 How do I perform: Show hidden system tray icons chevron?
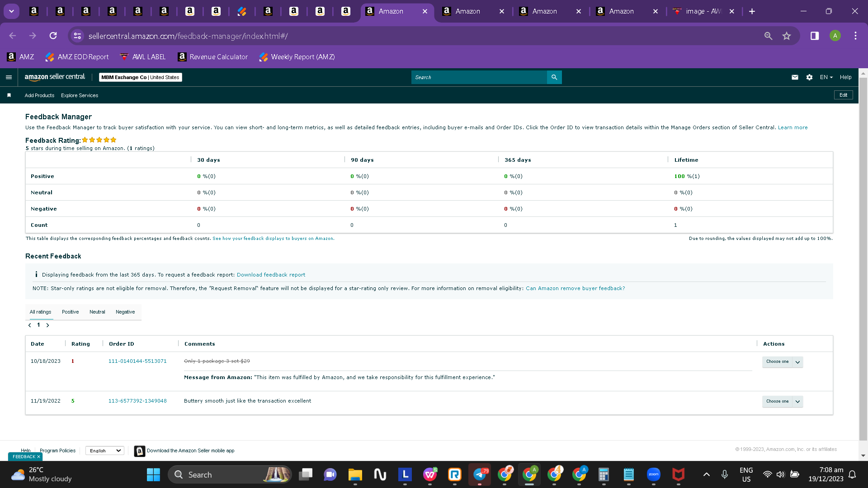coord(707,474)
